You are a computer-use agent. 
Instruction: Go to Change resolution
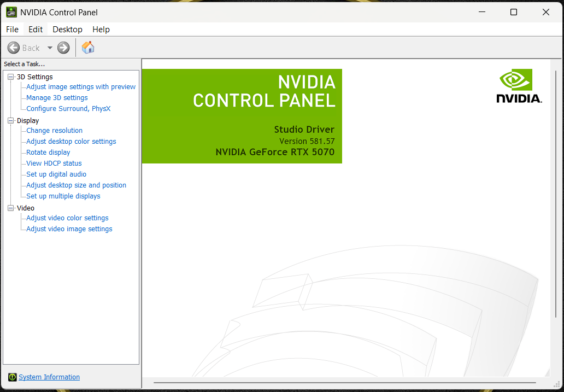tap(55, 131)
